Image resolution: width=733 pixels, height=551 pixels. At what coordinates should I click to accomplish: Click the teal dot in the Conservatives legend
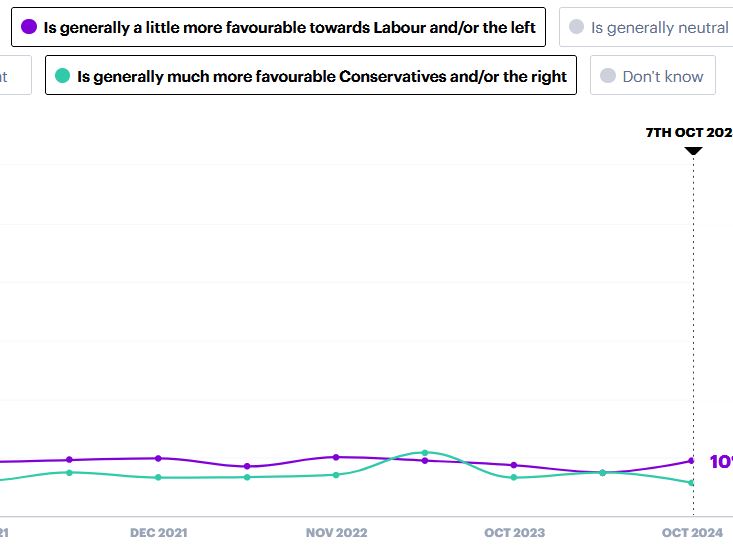pyautogui.click(x=63, y=75)
